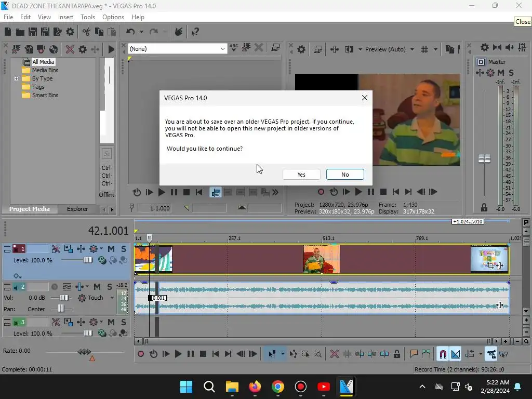Toggle split screen view in preview

tap(349, 49)
